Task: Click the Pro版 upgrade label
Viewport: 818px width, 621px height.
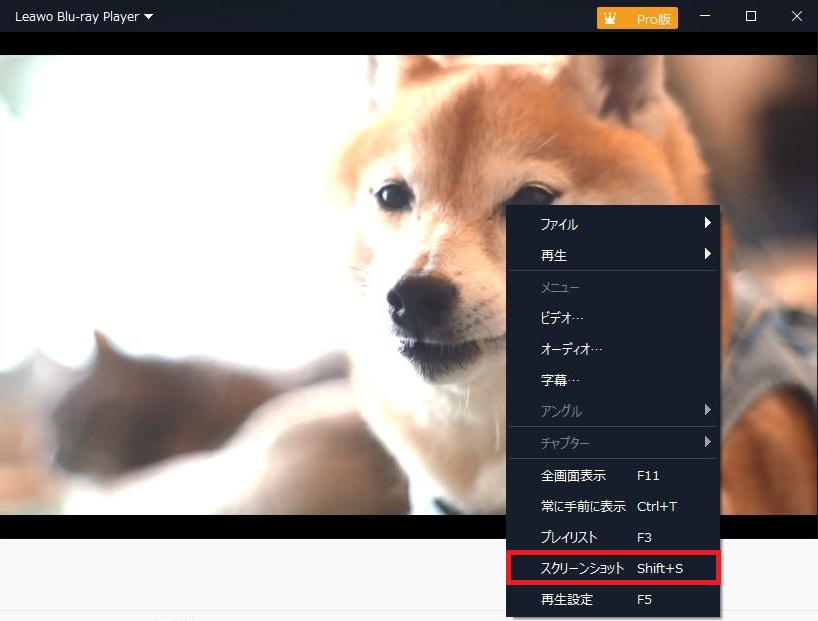Action: pyautogui.click(x=655, y=18)
